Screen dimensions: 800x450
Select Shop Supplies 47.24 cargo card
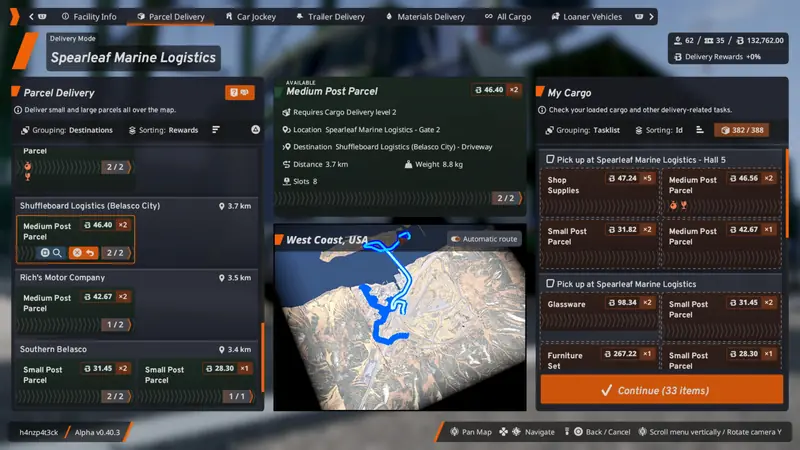point(599,192)
